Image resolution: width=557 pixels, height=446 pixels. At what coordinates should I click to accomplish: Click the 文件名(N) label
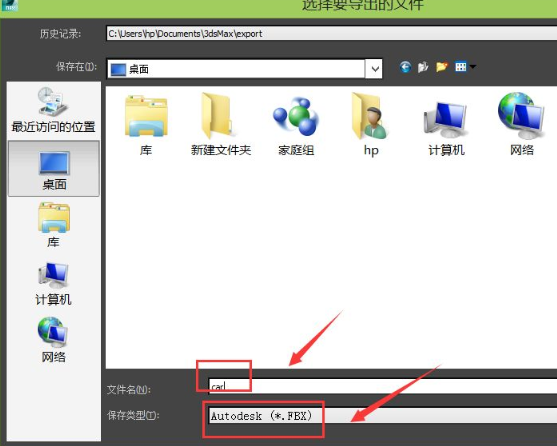129,390
